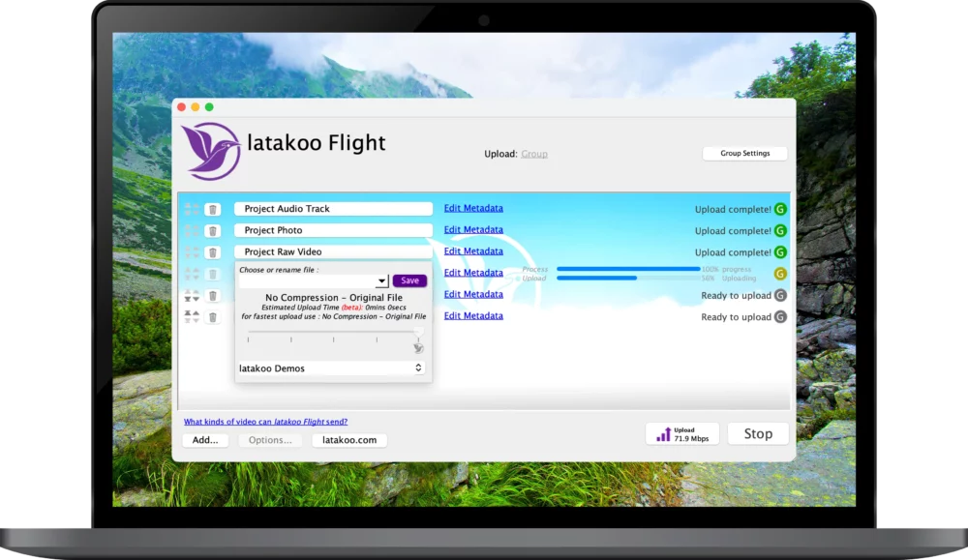This screenshot has height=560, width=968.
Task: Click the Project Audio Track name field
Action: (333, 209)
